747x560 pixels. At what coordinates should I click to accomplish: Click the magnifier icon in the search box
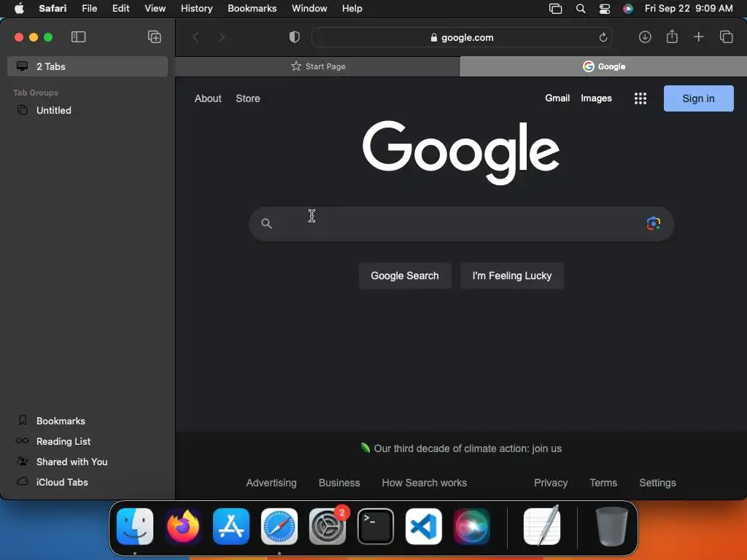pos(267,223)
